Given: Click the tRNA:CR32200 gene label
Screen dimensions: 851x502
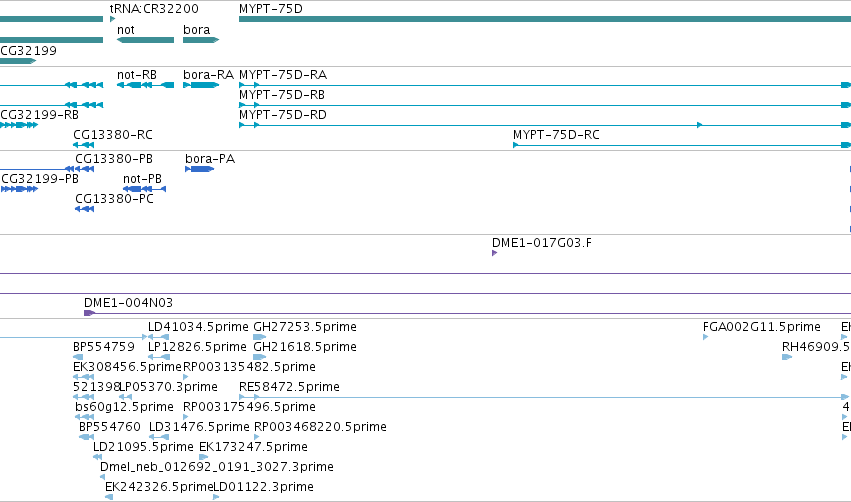Looking at the screenshot, I should click(154, 9).
